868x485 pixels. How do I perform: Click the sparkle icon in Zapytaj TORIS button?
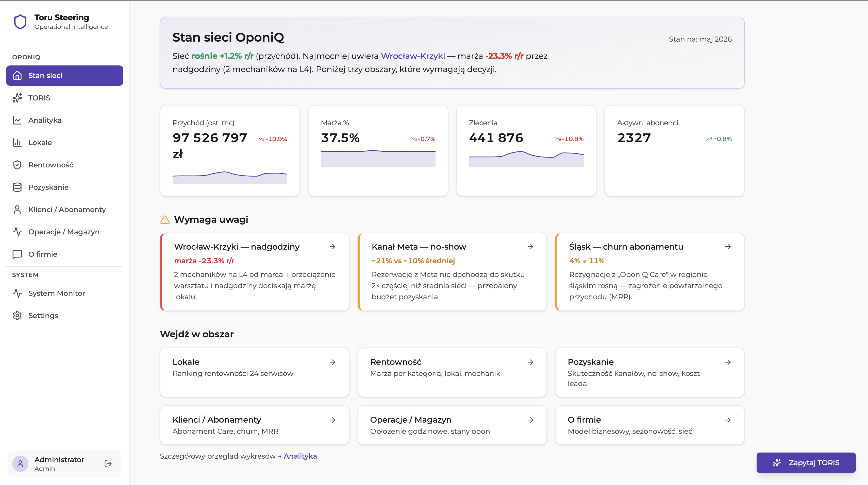(777, 463)
